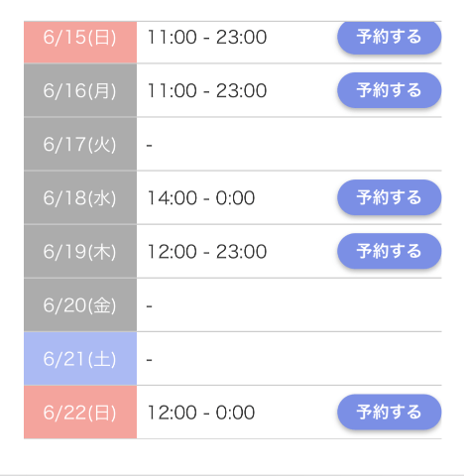Select 予約する for 6/19(木)
This screenshot has height=476, width=464.
click(389, 251)
